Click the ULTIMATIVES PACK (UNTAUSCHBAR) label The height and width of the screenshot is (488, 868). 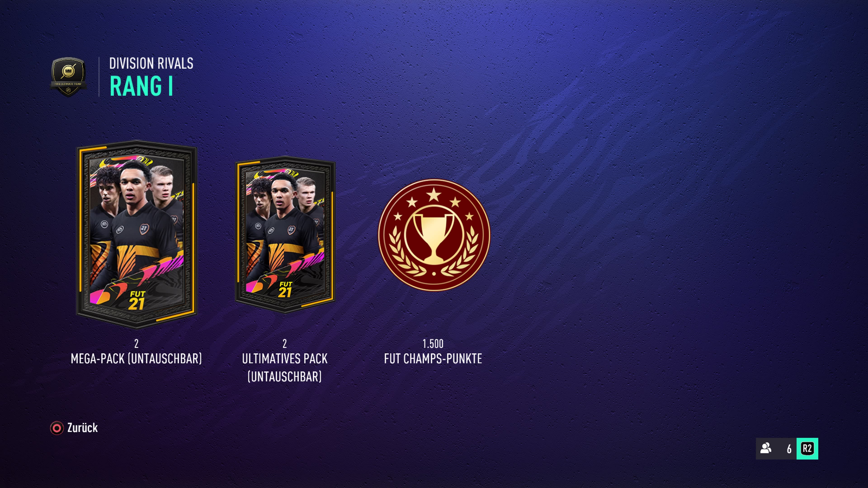[x=285, y=367]
